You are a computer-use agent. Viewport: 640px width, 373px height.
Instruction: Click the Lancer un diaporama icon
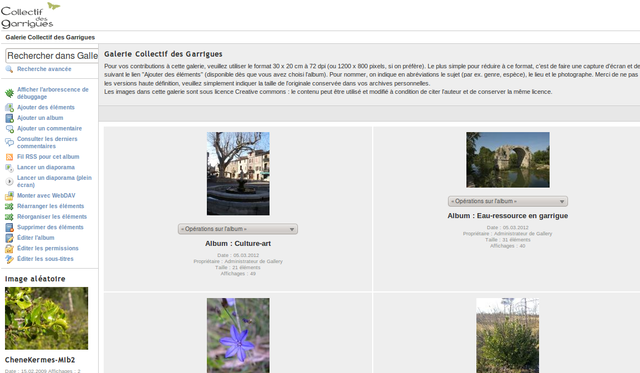click(9, 167)
